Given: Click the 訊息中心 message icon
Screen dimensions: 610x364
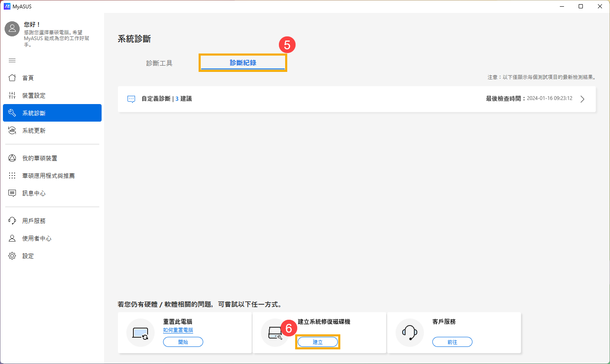Looking at the screenshot, I should 12,193.
